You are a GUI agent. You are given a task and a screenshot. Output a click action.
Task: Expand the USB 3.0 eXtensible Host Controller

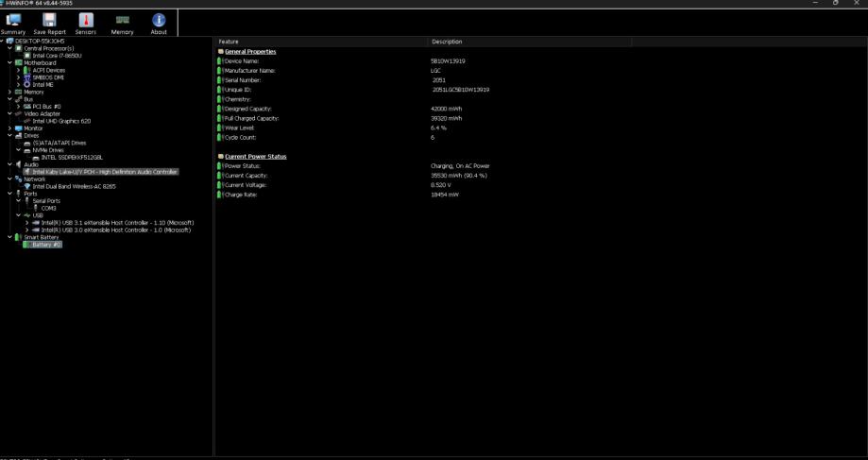pyautogui.click(x=26, y=230)
